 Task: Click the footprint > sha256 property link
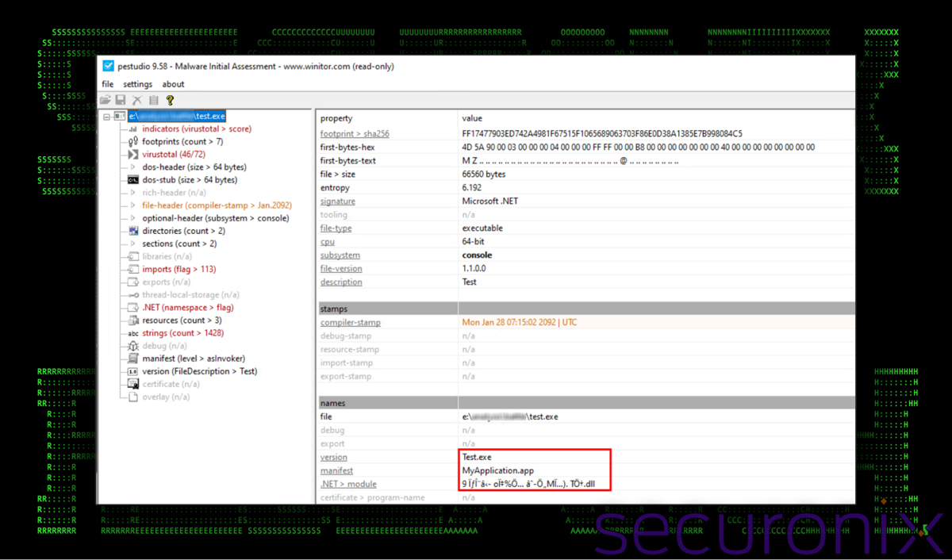pos(354,134)
